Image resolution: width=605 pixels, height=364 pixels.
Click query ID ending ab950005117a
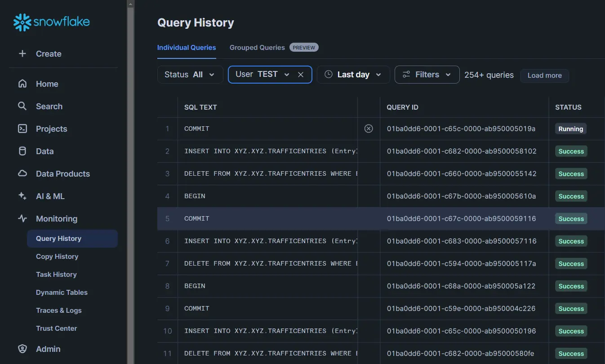(x=461, y=263)
